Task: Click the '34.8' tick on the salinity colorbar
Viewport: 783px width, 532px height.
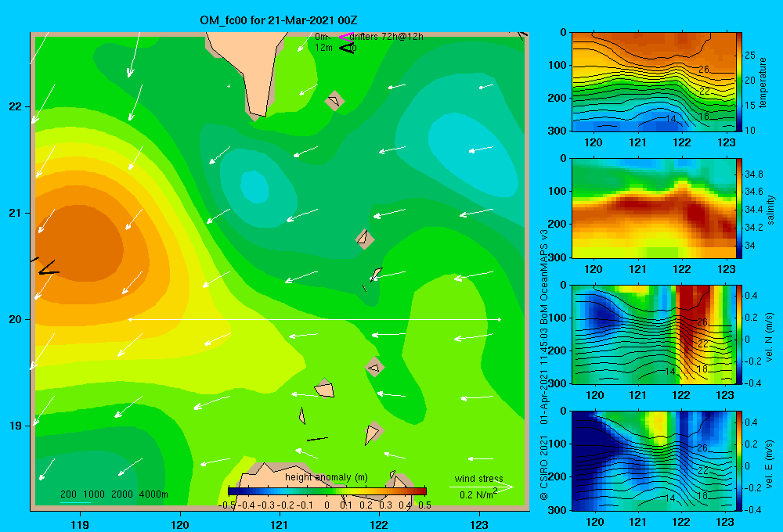Action: [753, 174]
